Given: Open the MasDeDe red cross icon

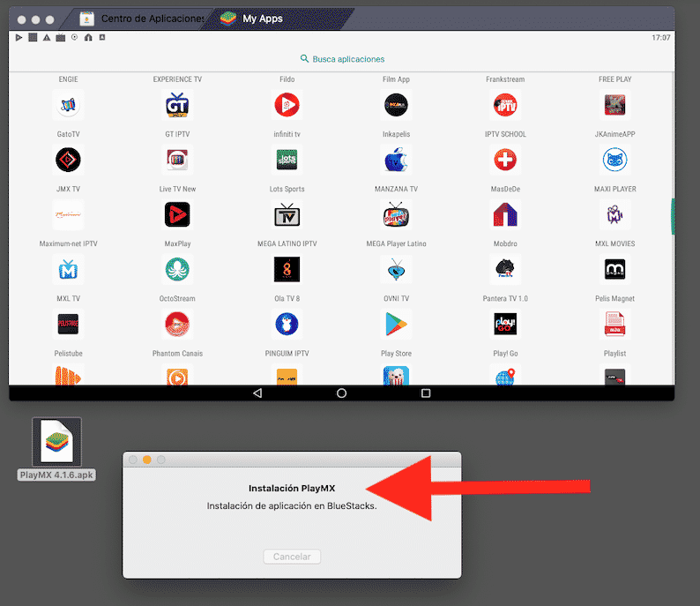Looking at the screenshot, I should coord(505,160).
